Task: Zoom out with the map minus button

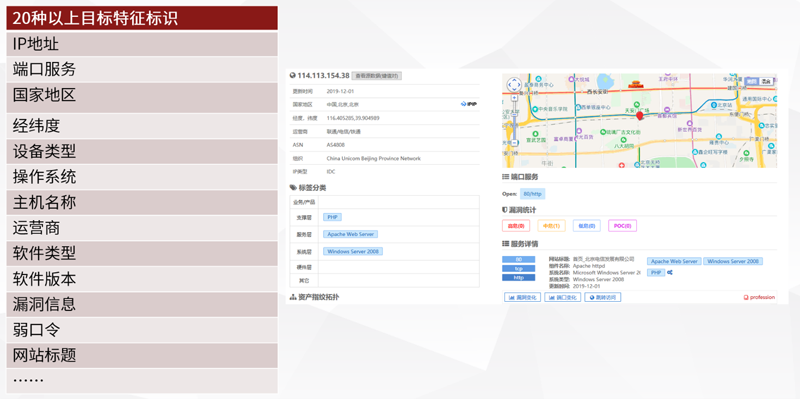Action: 514,142
